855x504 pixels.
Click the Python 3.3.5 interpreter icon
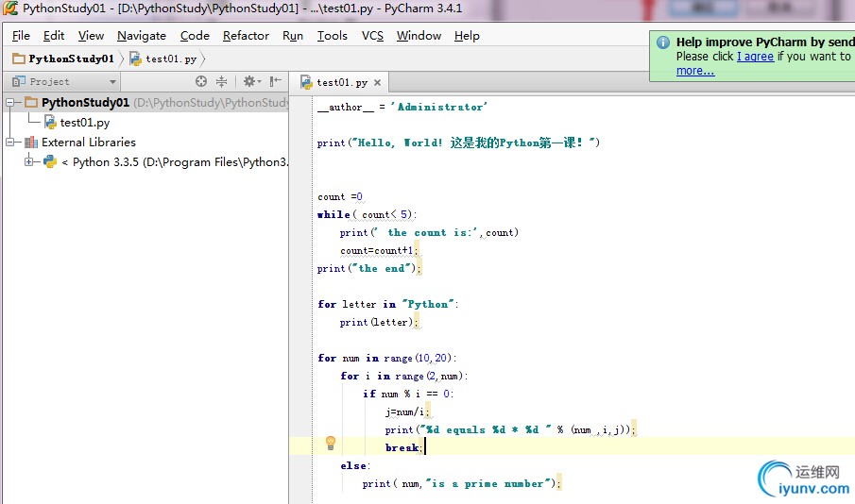[x=50, y=161]
